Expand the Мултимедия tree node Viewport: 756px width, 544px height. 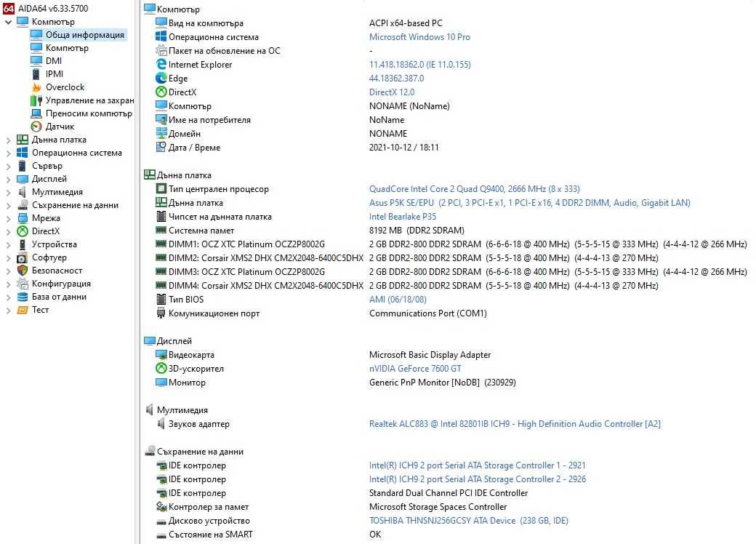(x=8, y=192)
